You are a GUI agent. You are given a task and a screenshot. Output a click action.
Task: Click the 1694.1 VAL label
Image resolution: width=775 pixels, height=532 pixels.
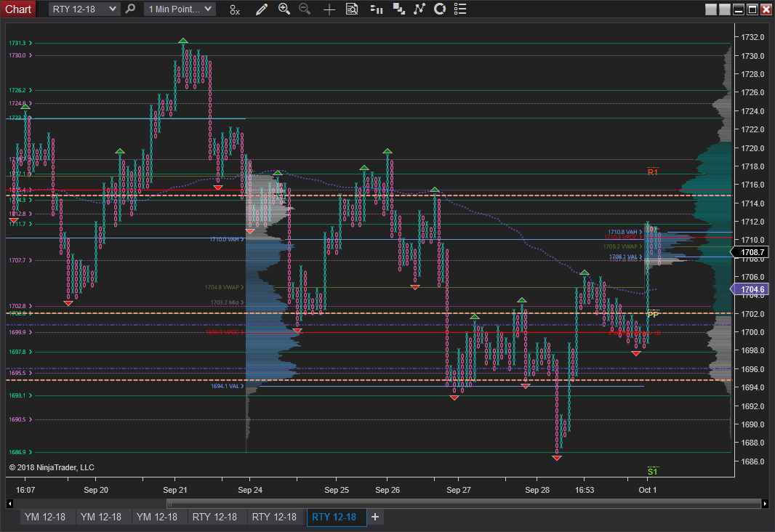pyautogui.click(x=227, y=386)
